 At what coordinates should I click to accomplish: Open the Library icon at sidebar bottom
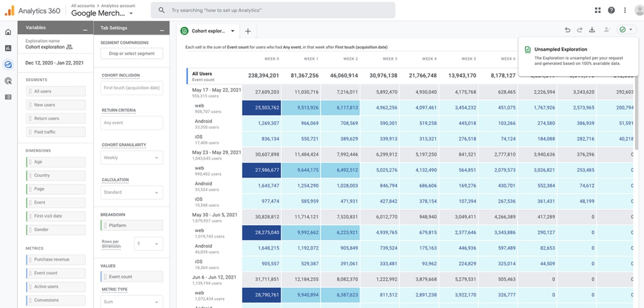coord(8,97)
